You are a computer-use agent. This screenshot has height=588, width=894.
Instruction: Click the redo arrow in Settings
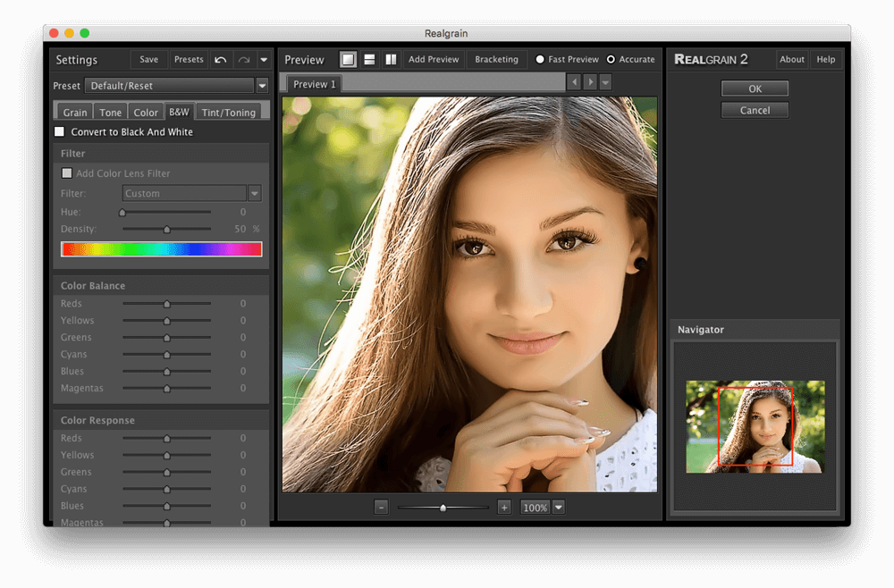coord(244,60)
